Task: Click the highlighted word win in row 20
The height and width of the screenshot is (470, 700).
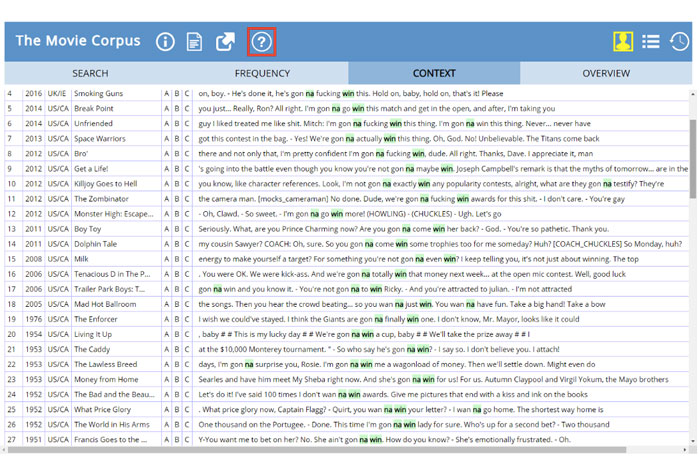Action: tap(369, 334)
